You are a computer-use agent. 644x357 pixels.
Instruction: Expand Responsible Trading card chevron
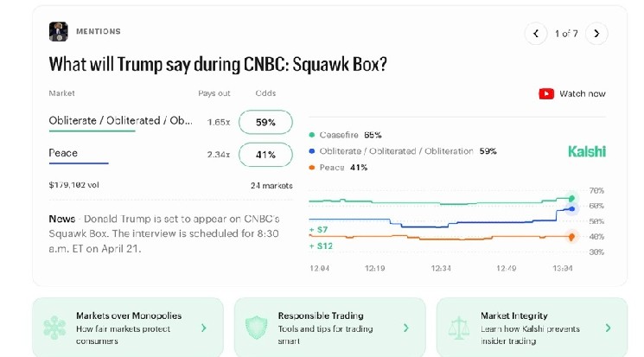405,328
